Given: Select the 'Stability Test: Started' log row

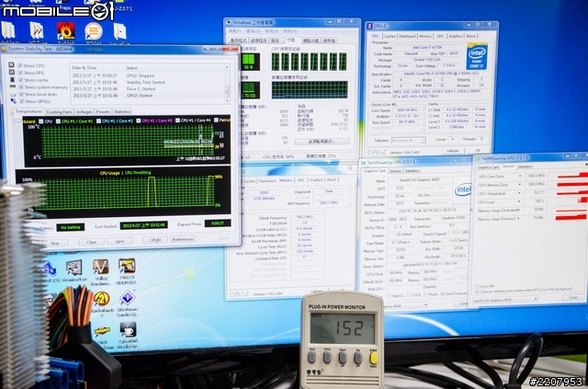Looking at the screenshot, I should pos(147,82).
